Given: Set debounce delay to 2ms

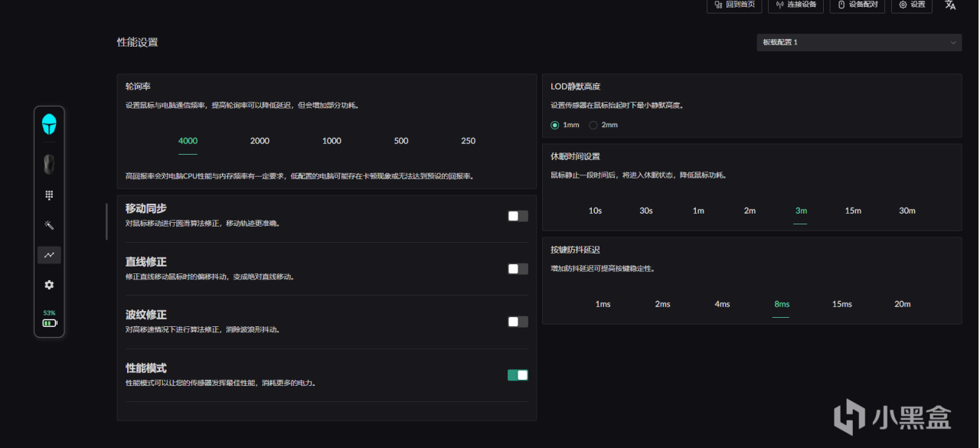Looking at the screenshot, I should (x=662, y=304).
